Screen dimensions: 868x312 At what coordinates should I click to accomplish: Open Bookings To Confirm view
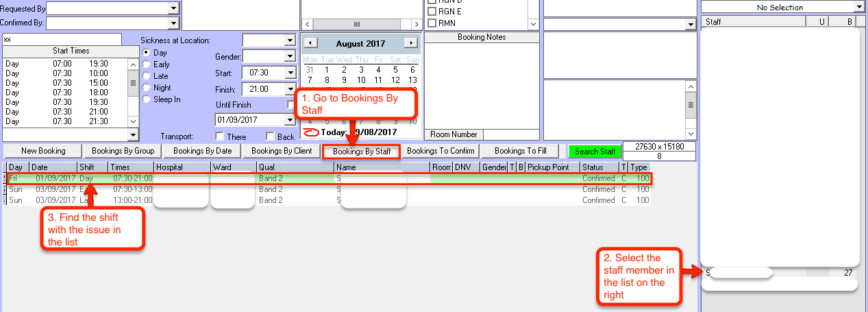click(441, 151)
